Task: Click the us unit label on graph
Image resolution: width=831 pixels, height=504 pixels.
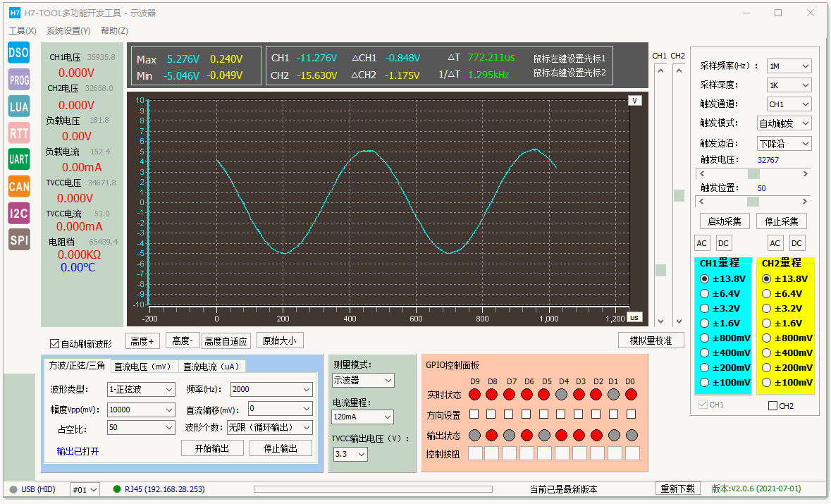Action: 634,317
